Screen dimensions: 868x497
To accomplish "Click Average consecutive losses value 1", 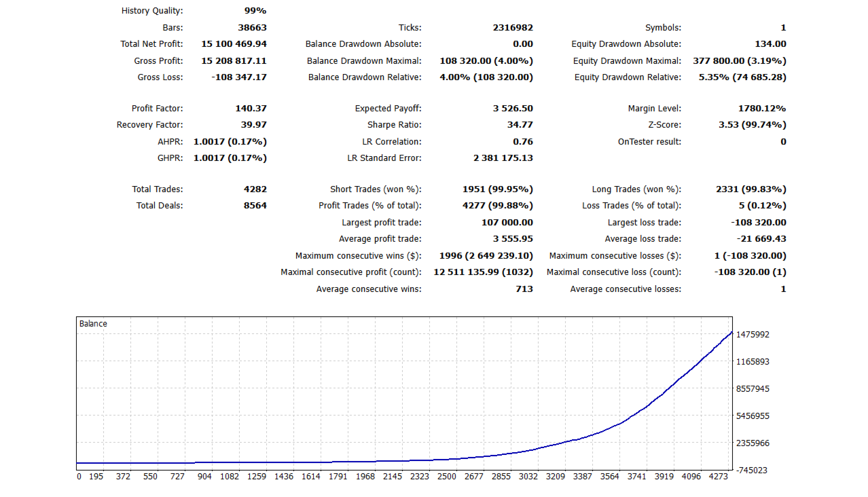I will [x=783, y=289].
